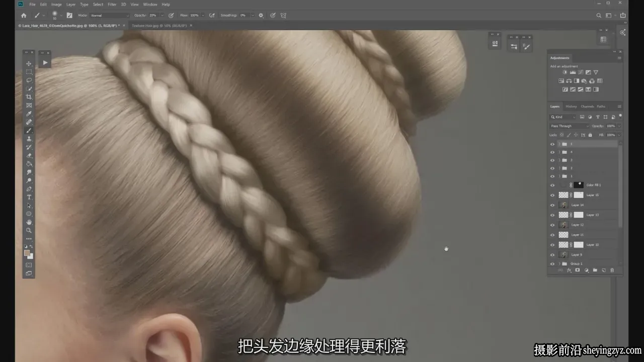Open the brush Mode dropdown
Screen dimensions: 644x362
[109, 16]
